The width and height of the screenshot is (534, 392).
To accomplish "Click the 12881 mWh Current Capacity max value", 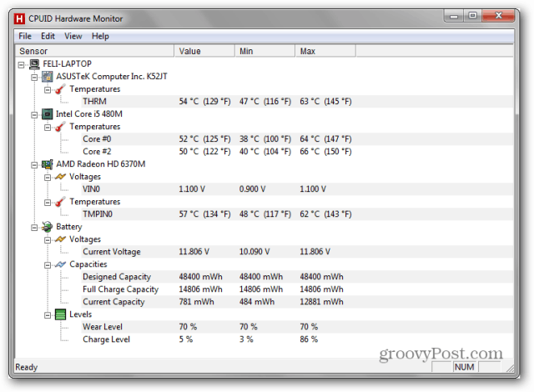I will pos(321,302).
